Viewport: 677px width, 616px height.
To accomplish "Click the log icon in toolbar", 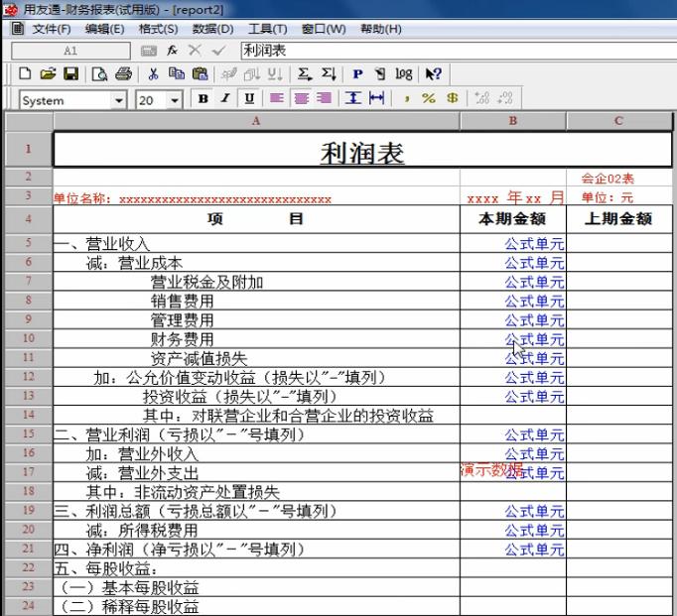I will (x=404, y=74).
